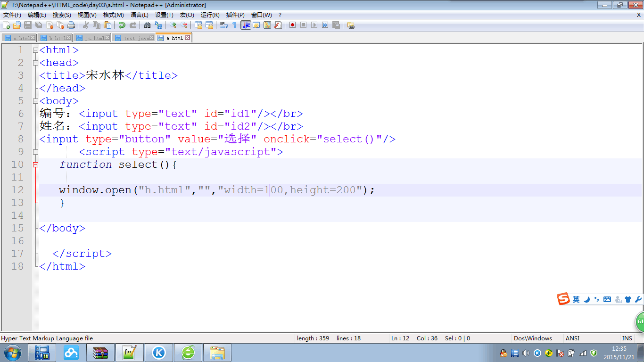The image size is (644, 362).
Task: Open the 运行(R) menu
Action: coord(210,15)
